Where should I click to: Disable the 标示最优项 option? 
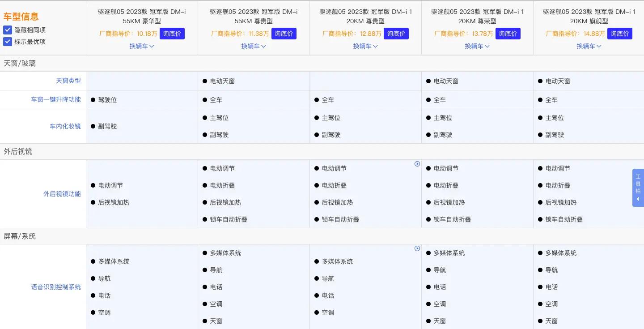click(7, 42)
